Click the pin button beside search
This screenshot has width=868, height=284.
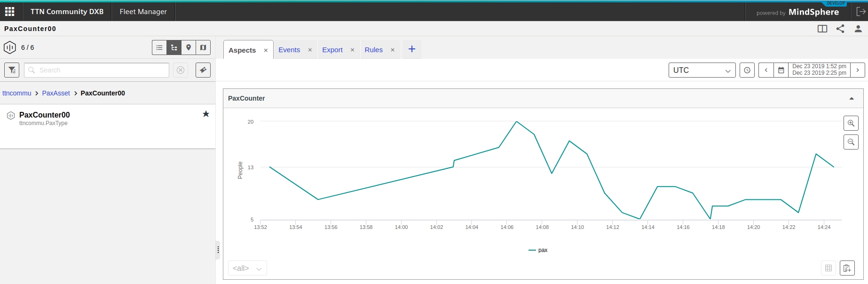203,70
